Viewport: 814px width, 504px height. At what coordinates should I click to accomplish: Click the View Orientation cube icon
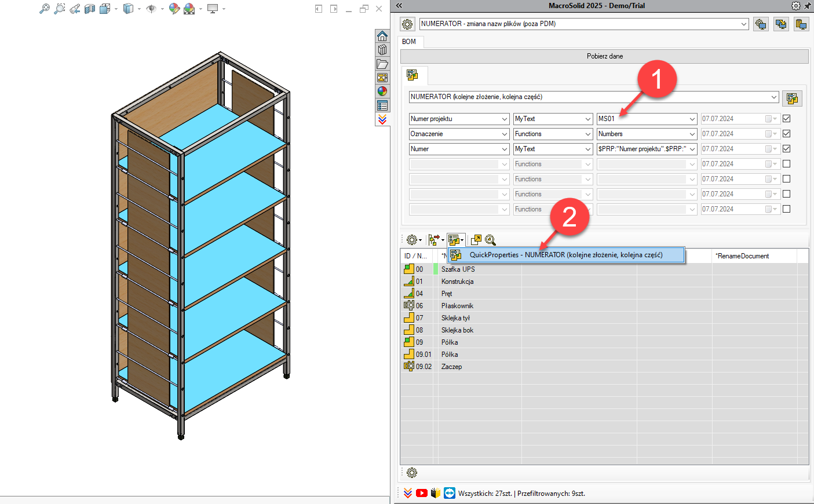[x=105, y=9]
